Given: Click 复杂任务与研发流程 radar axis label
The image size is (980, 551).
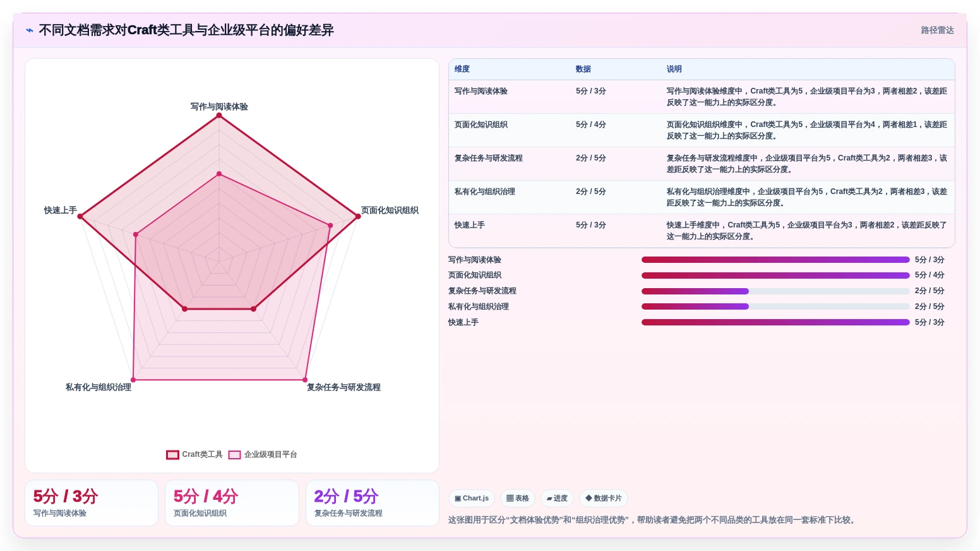Looking at the screenshot, I should [344, 387].
